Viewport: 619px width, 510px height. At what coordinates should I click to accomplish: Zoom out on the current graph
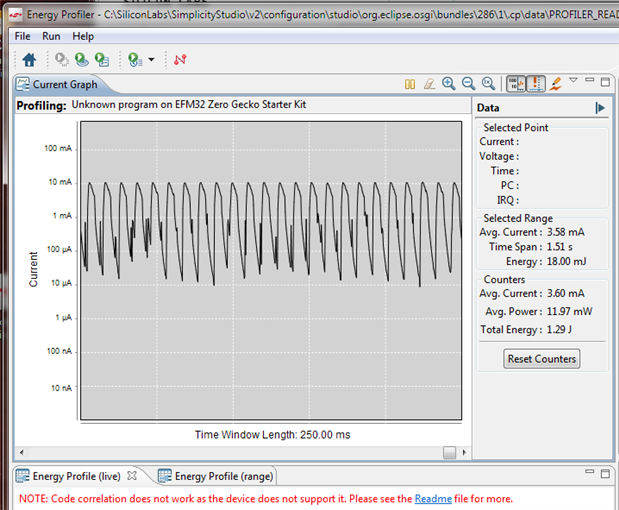coord(468,84)
